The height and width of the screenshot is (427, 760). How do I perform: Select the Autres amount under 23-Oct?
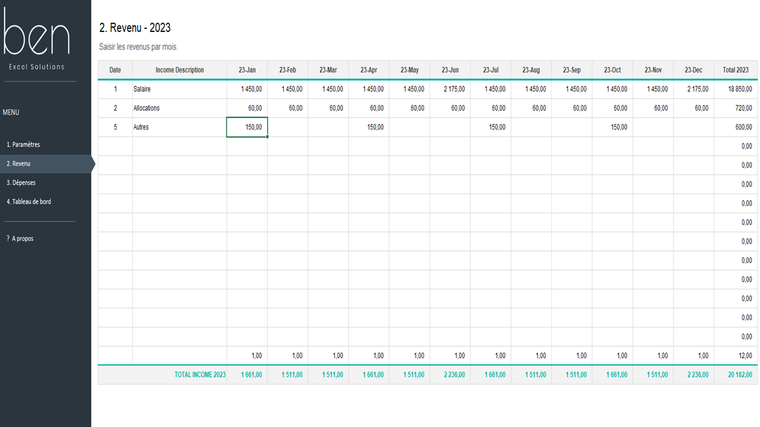point(612,127)
